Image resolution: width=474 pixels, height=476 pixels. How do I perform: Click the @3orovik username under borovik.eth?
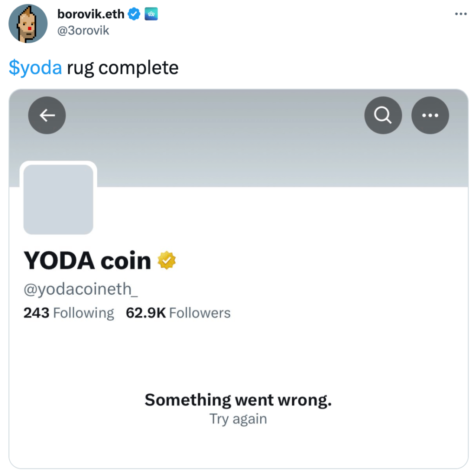(x=83, y=30)
